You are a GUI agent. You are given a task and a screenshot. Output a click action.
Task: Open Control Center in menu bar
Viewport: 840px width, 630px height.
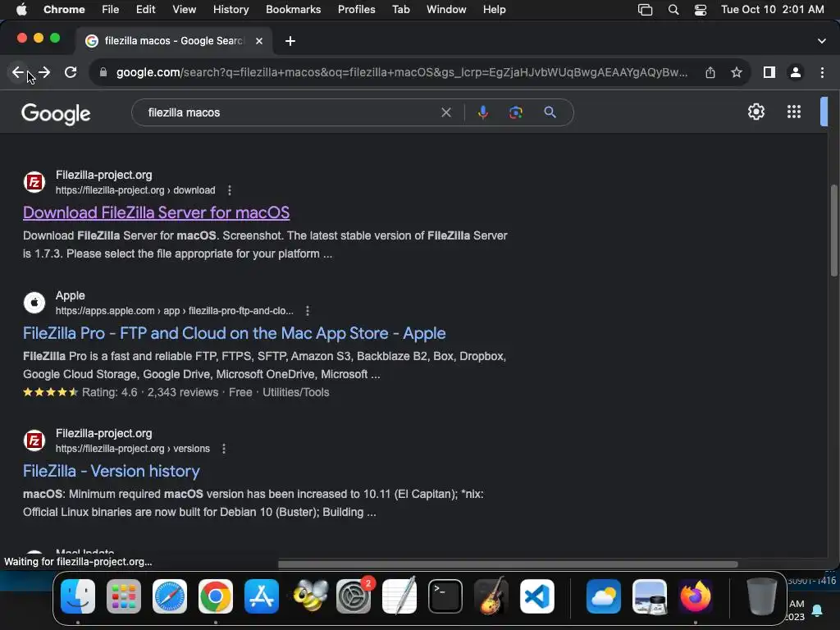click(x=701, y=10)
